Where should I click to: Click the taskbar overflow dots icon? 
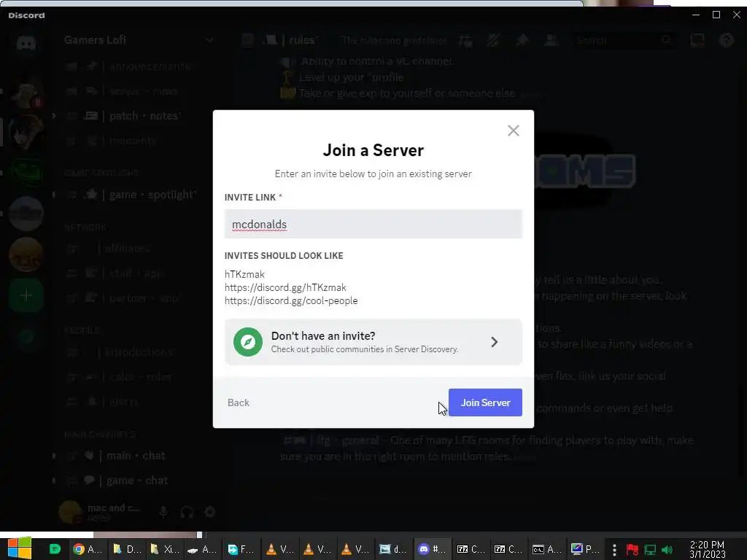pos(614,550)
